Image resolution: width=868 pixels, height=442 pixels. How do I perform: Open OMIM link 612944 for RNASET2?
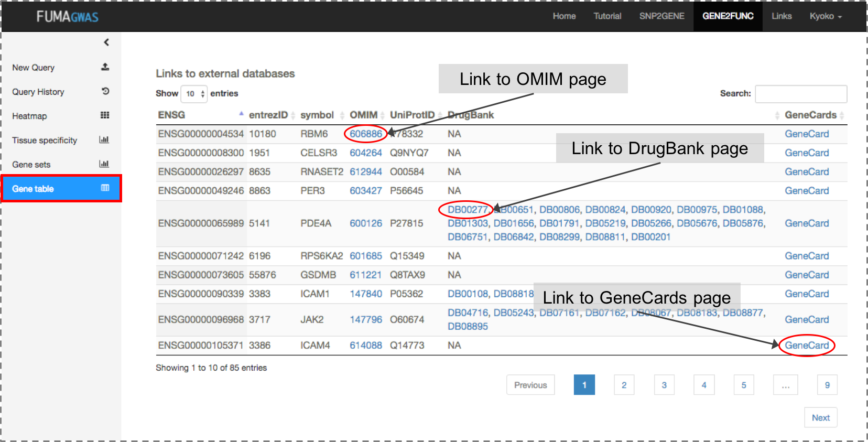tap(366, 171)
